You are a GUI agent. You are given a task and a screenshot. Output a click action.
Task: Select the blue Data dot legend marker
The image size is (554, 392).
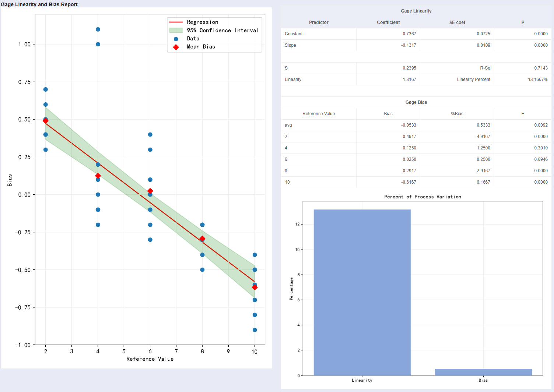click(176, 38)
